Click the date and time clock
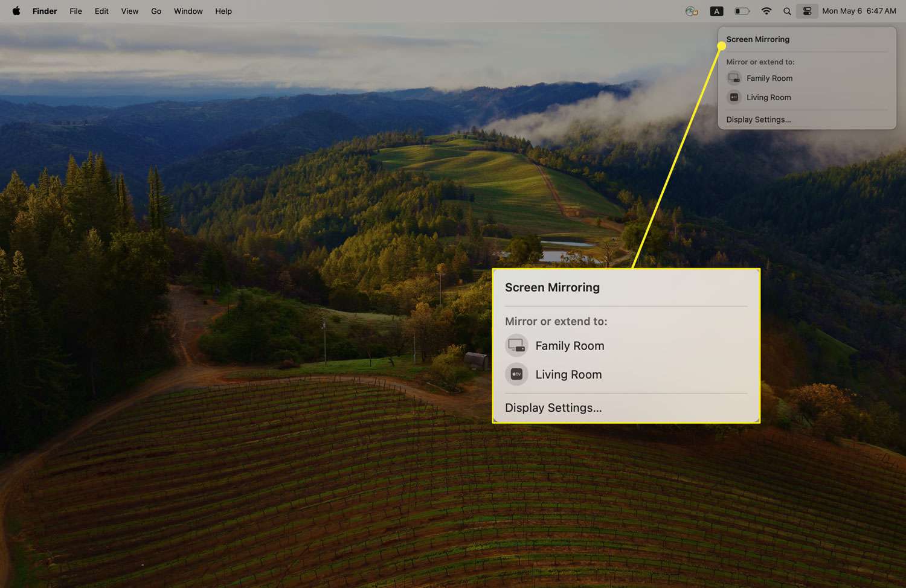Screen dimensions: 906x588 point(859,11)
